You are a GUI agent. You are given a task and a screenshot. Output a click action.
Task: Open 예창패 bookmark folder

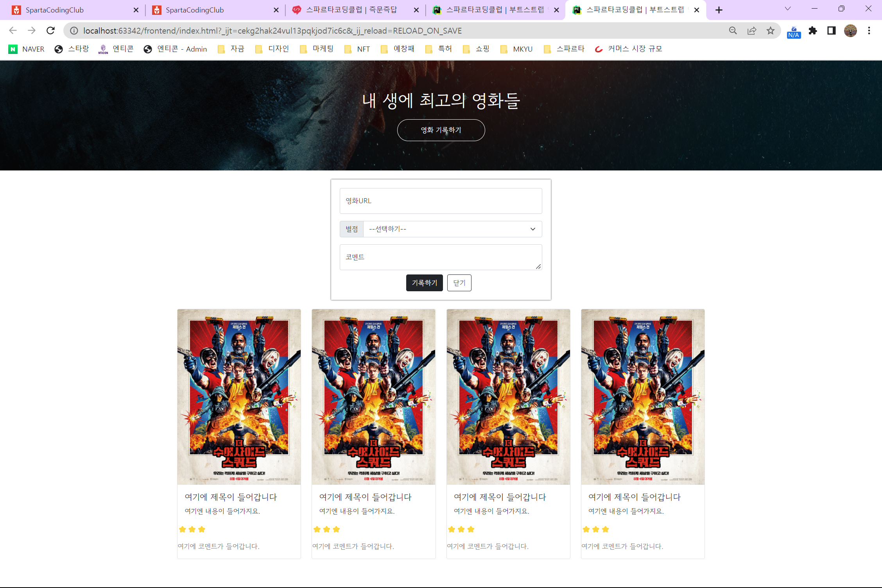click(x=398, y=49)
